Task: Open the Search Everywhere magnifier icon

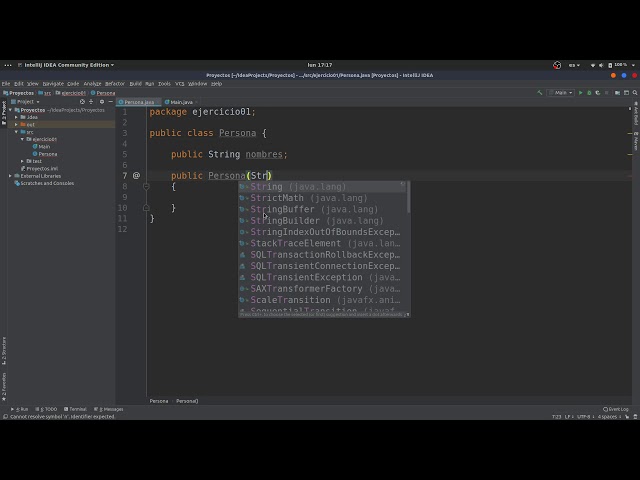Action: 635,93
